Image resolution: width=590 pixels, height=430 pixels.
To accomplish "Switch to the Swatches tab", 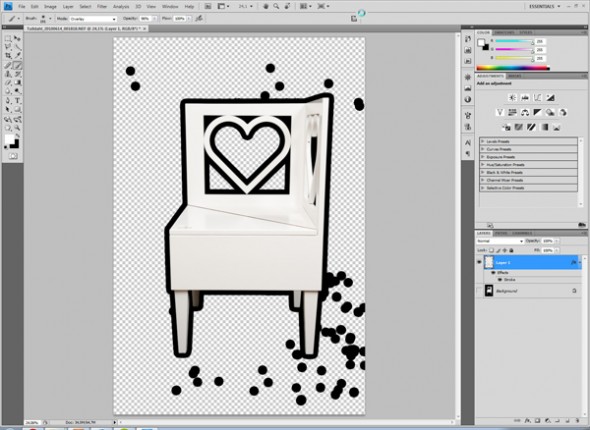I will point(504,33).
